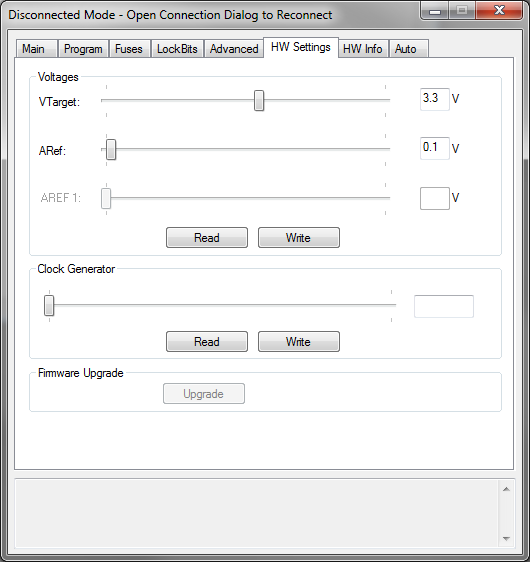The width and height of the screenshot is (530, 562).
Task: Select the HW Settings tab
Action: [301, 47]
